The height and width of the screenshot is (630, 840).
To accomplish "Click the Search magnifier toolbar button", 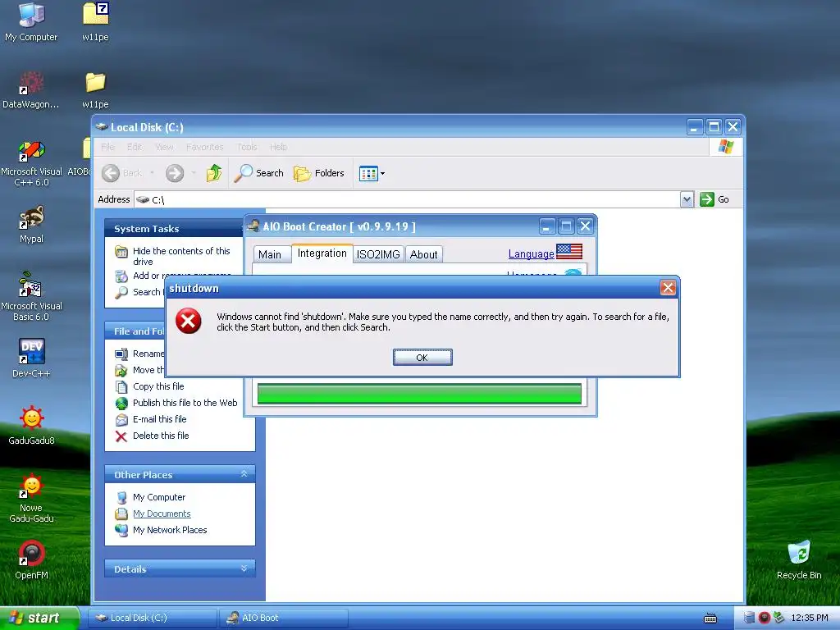I will click(258, 173).
